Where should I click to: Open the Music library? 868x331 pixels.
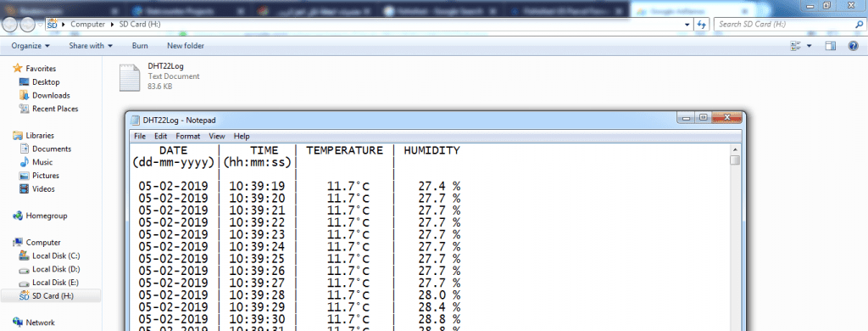coord(42,162)
